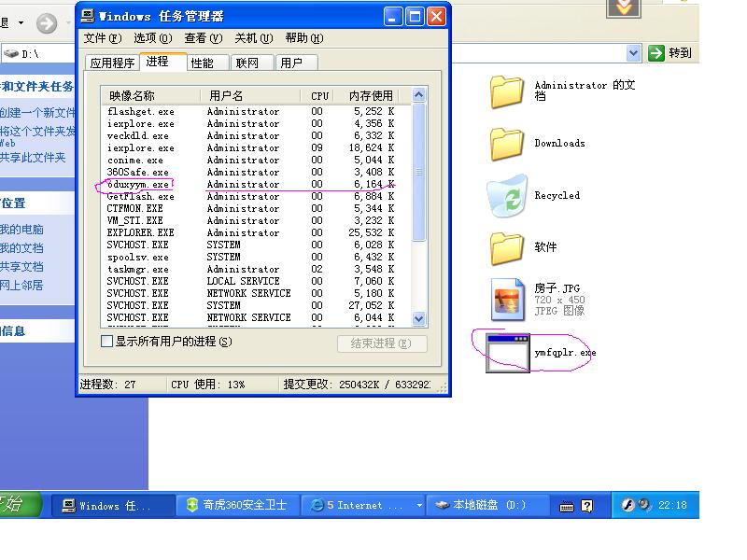Open the 软件 folder icon
The image size is (747, 560).
(x=507, y=248)
